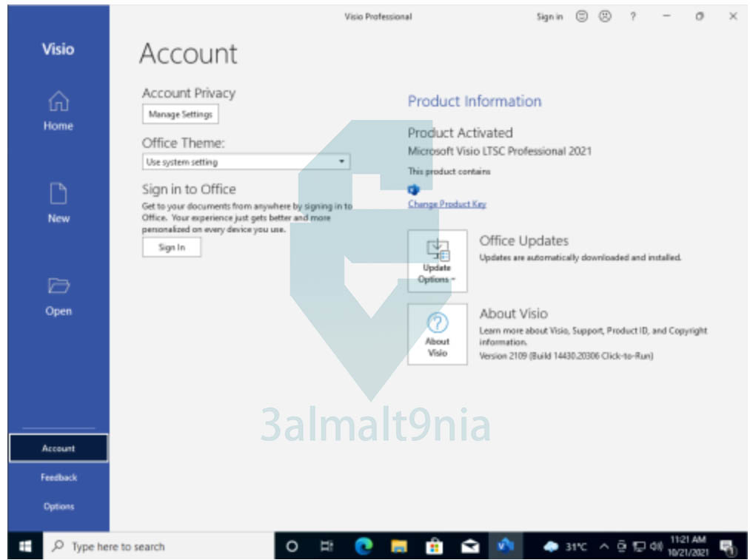750x560 pixels.
Task: Open Task View on taskbar
Action: click(327, 546)
